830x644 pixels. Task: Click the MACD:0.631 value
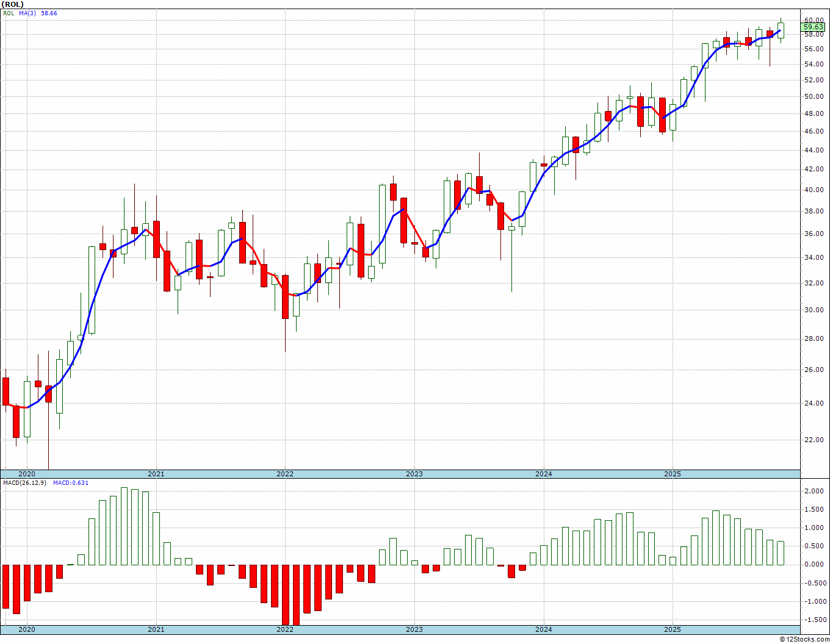70,483
